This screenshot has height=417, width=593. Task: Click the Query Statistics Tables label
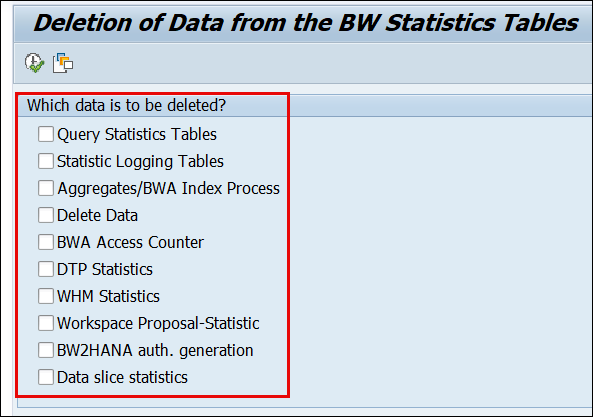tap(137, 135)
